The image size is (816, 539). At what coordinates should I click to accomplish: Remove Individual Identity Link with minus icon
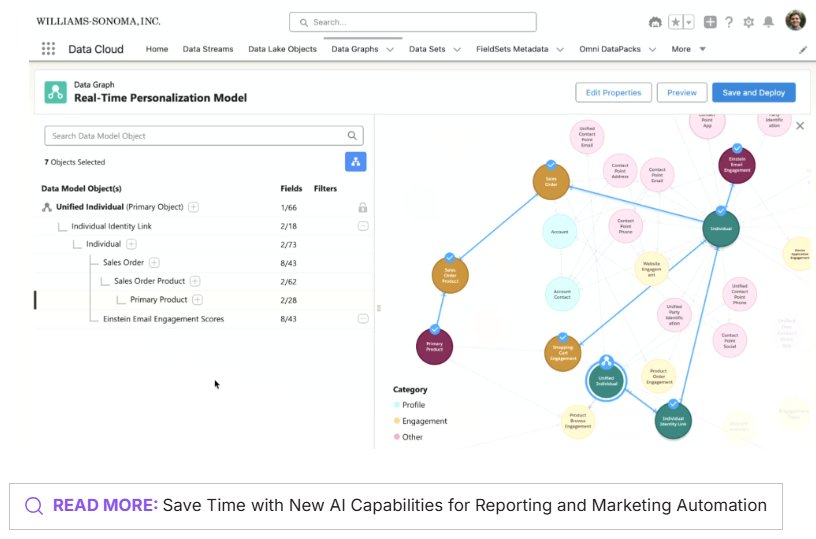pyautogui.click(x=363, y=226)
